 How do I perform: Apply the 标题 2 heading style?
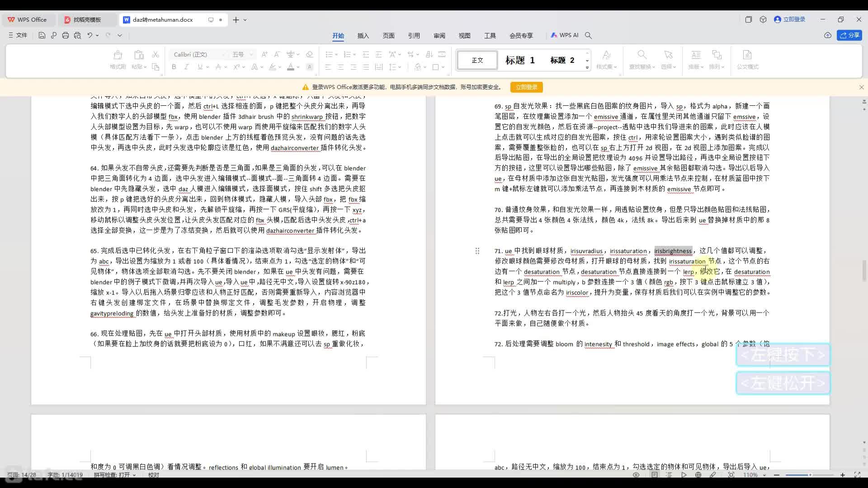(x=562, y=60)
